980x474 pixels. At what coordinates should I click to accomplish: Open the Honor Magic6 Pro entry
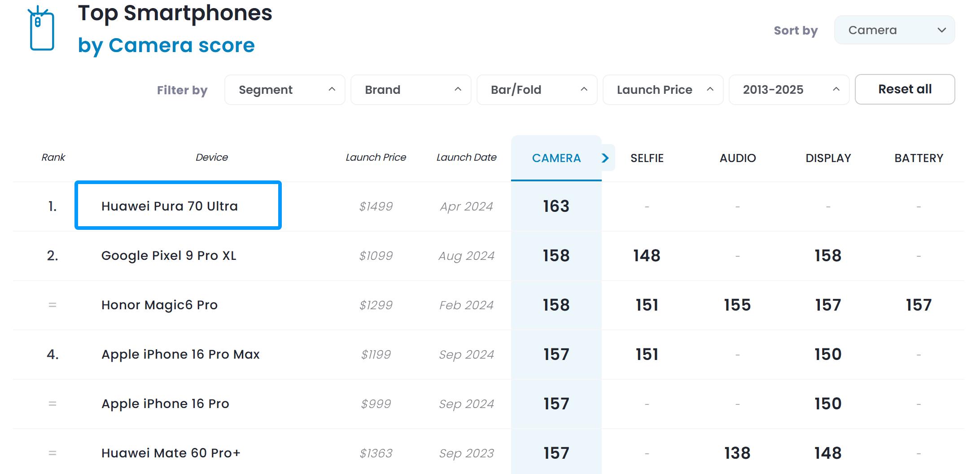(159, 305)
